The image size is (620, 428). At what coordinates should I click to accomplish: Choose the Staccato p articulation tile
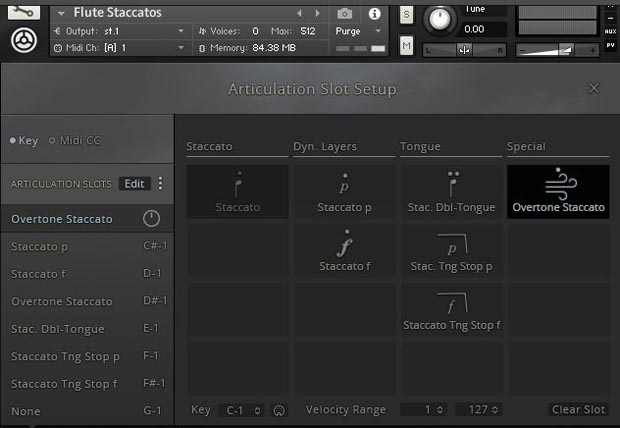344,191
